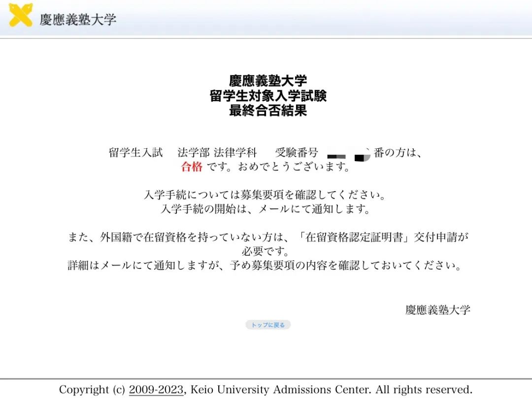Image resolution: width=532 pixels, height=405 pixels.
Task: Click the 留学生入試 text
Action: pos(136,152)
